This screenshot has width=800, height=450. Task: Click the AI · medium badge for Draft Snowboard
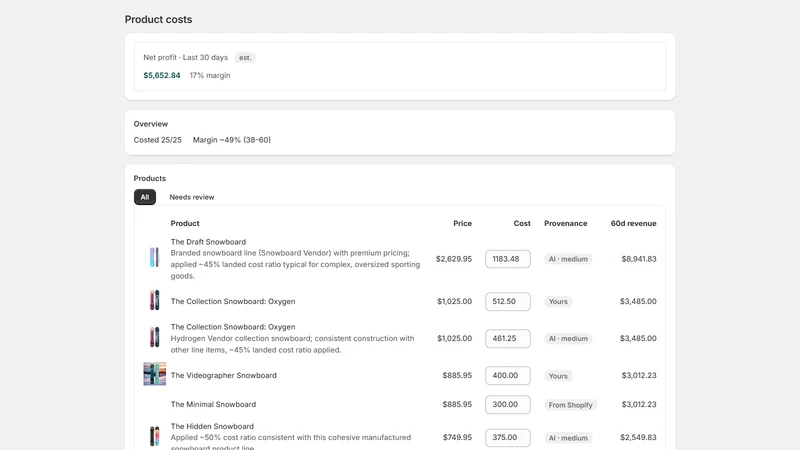[x=568, y=259]
